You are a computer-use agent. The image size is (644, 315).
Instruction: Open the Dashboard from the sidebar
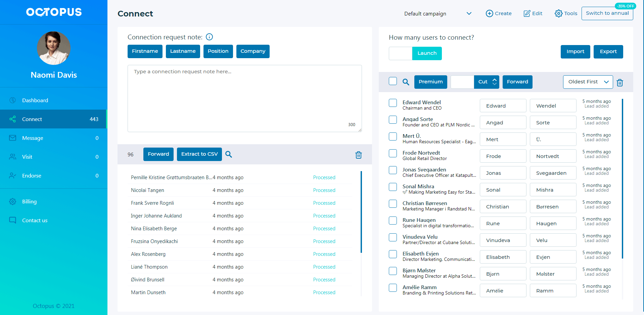coord(35,100)
